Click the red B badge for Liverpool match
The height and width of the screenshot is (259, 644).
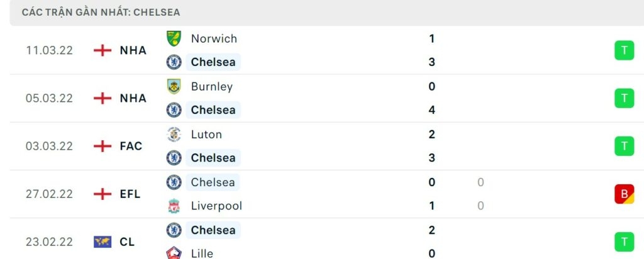tap(624, 194)
